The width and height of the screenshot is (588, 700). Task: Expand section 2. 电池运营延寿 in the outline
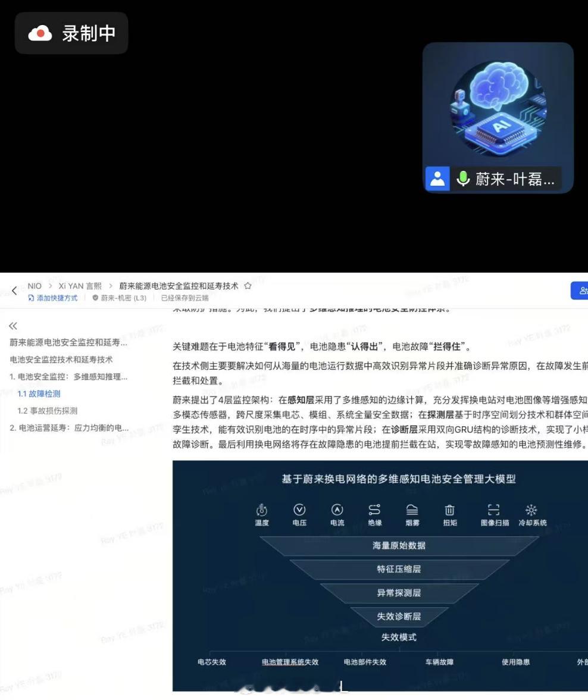tap(67, 427)
